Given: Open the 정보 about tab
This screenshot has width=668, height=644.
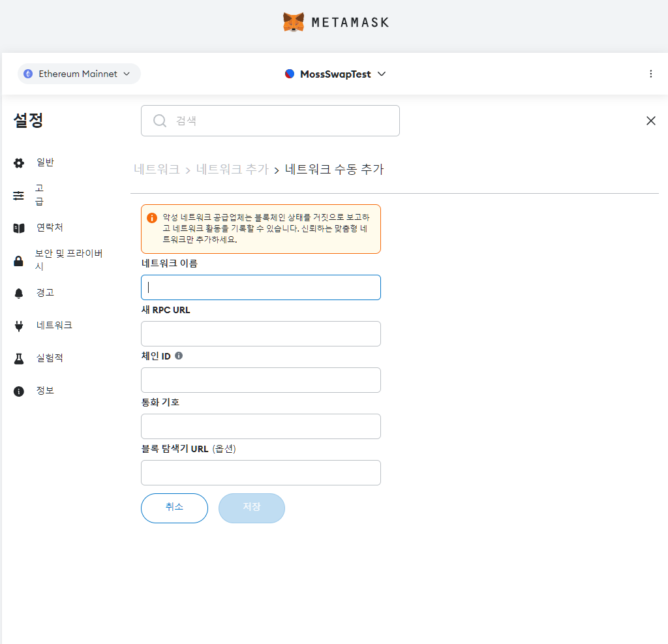Looking at the screenshot, I should (x=45, y=390).
